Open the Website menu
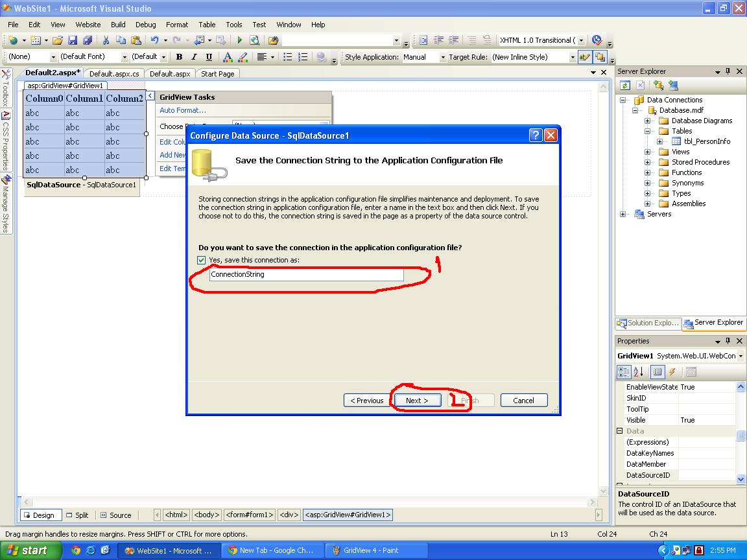The height and width of the screenshot is (560, 747). (88, 25)
